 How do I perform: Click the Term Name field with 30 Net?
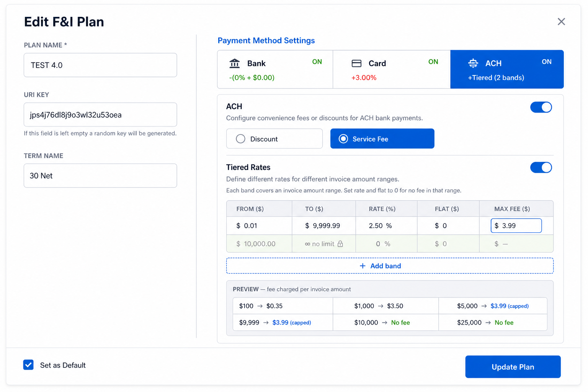coord(100,176)
